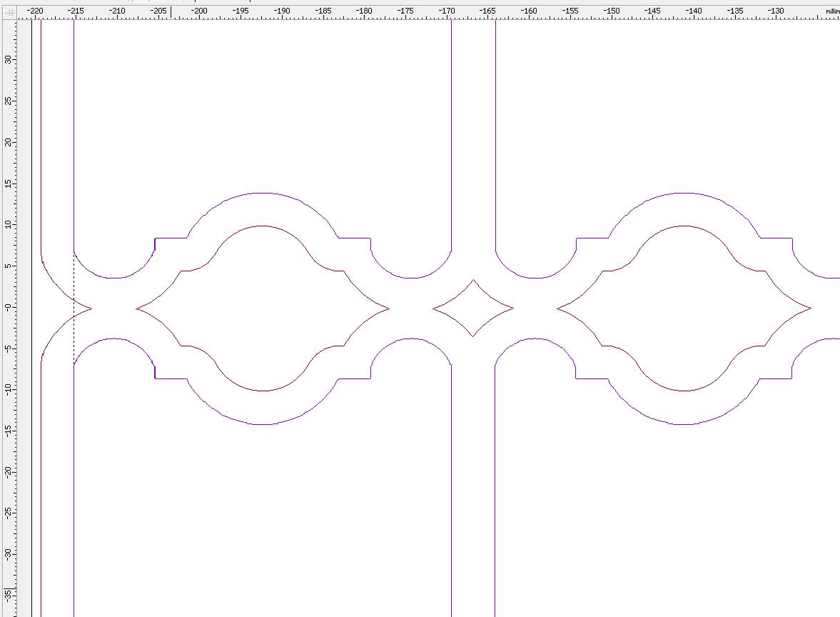Click the 10 label on vertical ruler
Image resolution: width=840 pixels, height=617 pixels.
pyautogui.click(x=8, y=225)
